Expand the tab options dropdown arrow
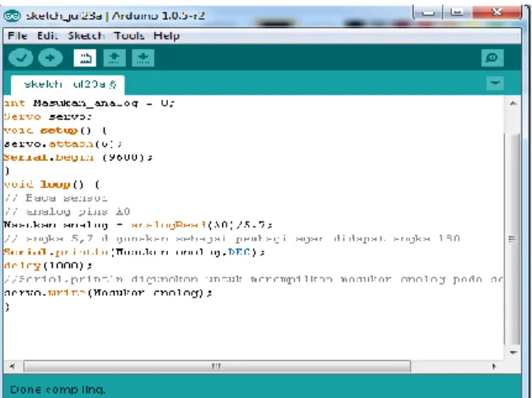 pos(495,83)
